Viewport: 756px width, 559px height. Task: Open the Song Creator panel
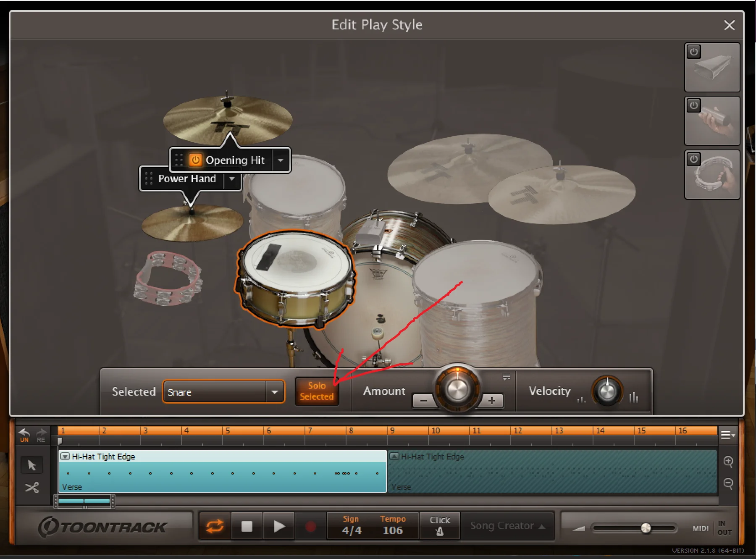[x=507, y=526]
